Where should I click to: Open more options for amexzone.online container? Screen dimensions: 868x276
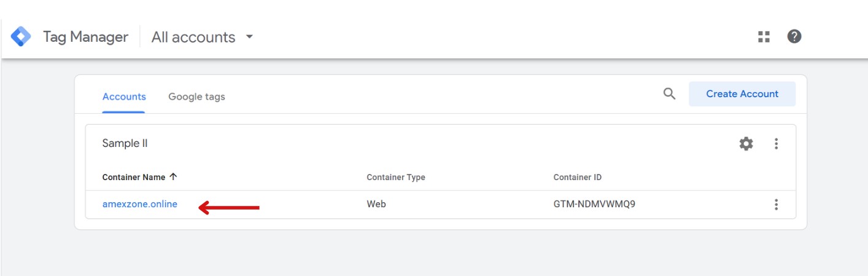(776, 205)
